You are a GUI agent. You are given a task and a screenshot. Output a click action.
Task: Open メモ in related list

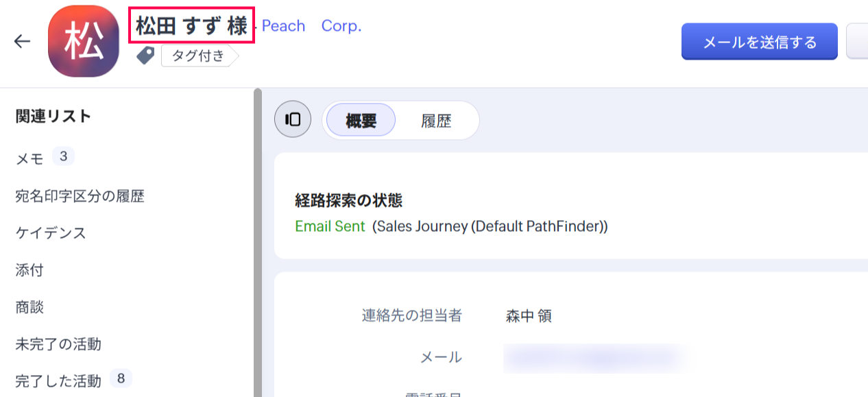click(x=29, y=159)
